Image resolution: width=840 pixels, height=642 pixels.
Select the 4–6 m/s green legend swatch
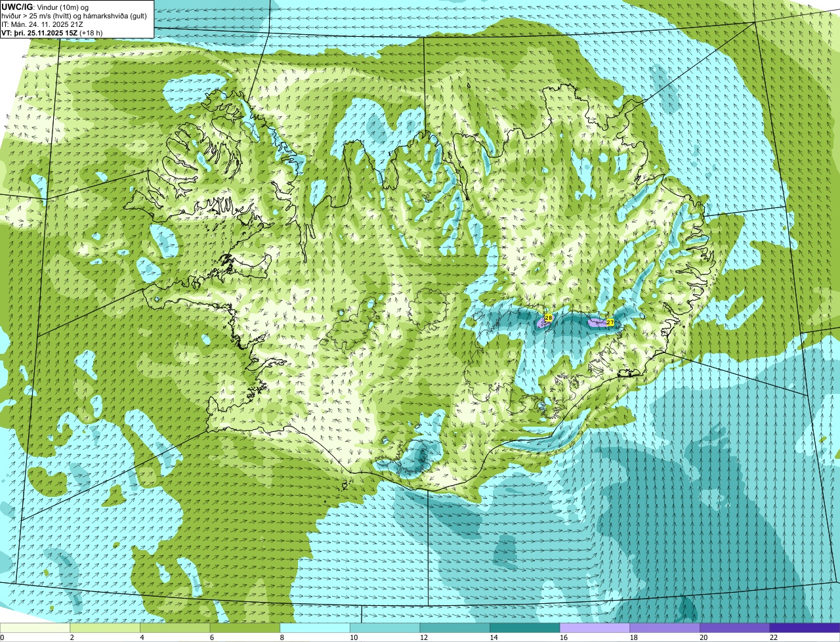coord(175,628)
